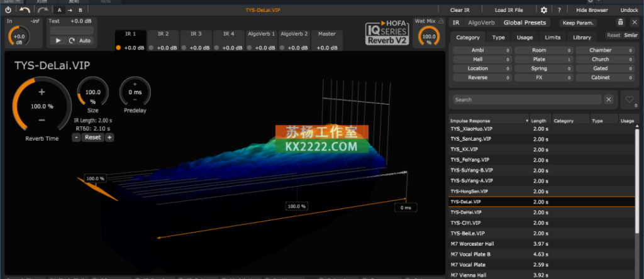Click the Similar button
Image resolution: width=644 pixels, height=279 pixels.
click(x=631, y=35)
